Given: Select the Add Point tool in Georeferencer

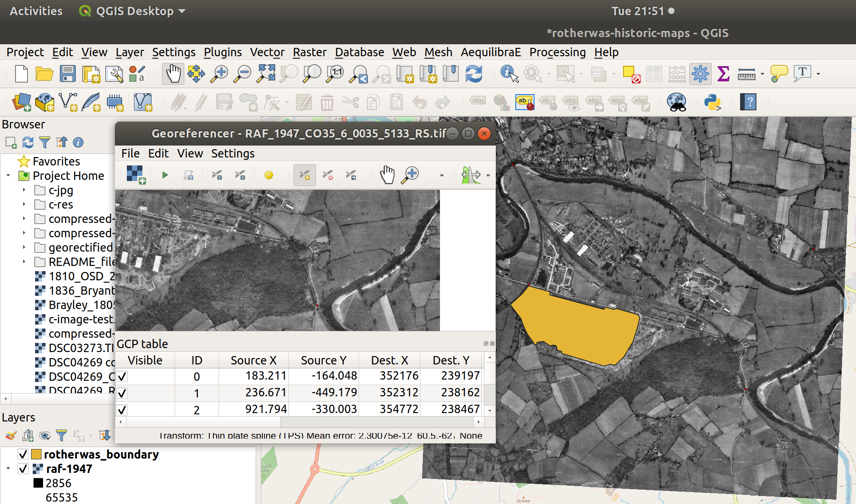Looking at the screenshot, I should coord(304,175).
